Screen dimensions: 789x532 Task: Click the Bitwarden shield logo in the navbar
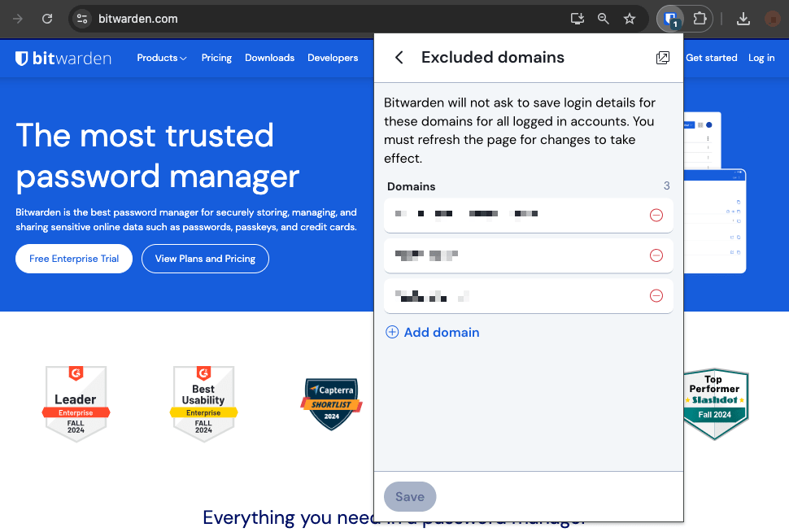click(20, 57)
